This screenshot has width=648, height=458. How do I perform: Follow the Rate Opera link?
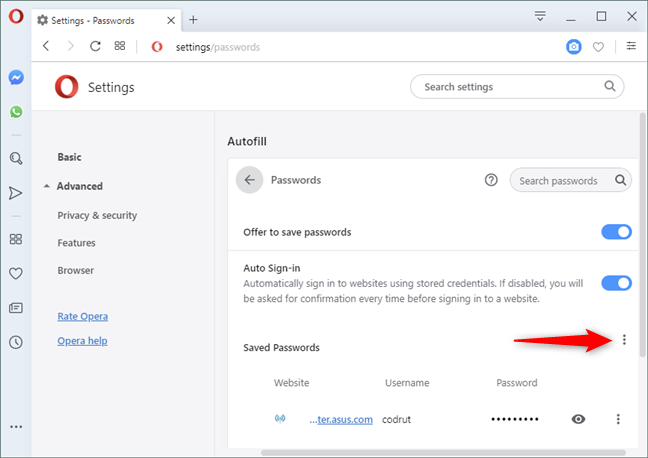click(82, 316)
